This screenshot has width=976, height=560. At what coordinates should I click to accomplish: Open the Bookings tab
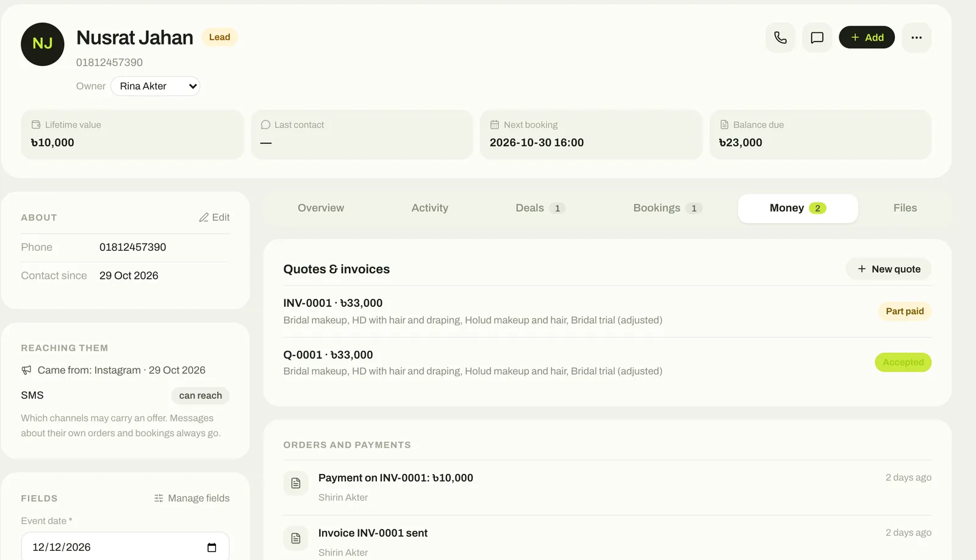pos(668,208)
